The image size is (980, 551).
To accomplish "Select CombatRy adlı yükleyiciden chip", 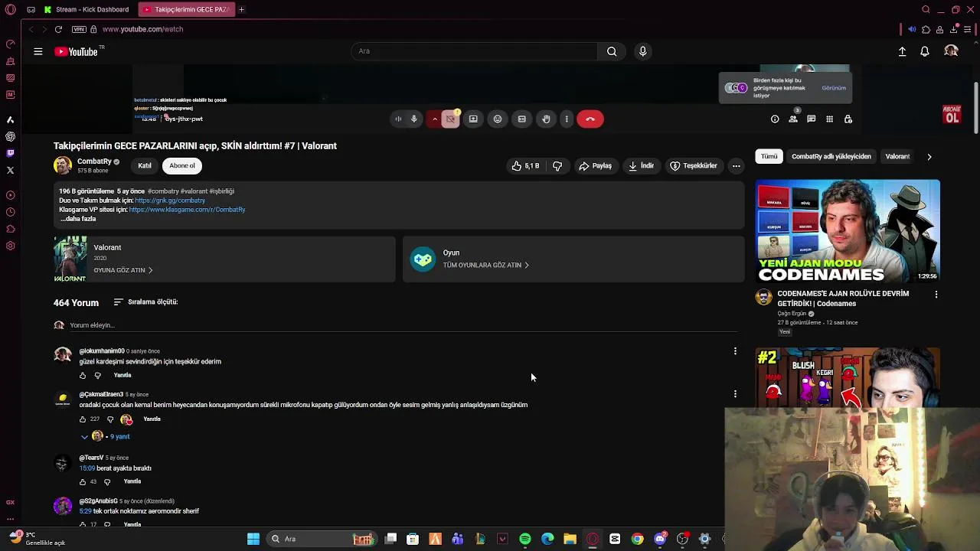I will pos(831,156).
